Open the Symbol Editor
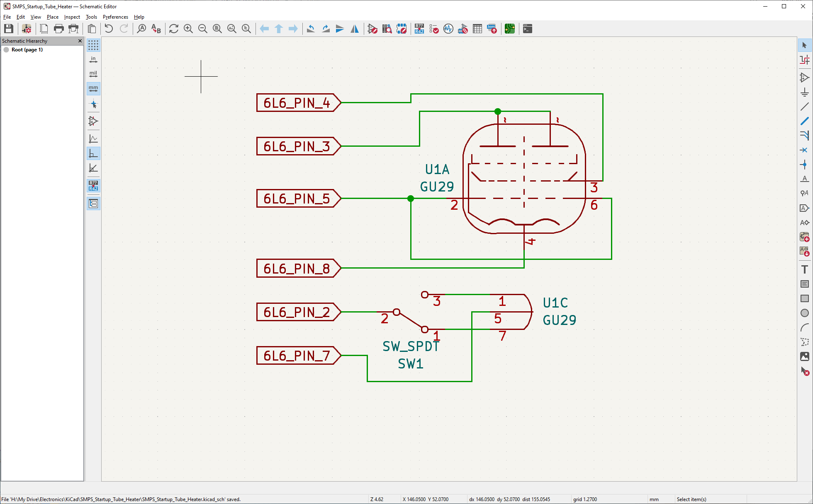 coord(372,29)
